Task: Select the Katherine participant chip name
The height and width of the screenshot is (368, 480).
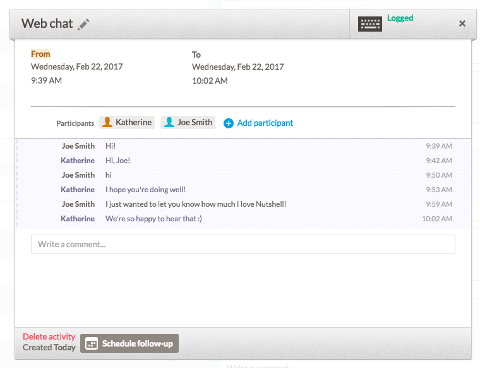Action: tap(133, 122)
